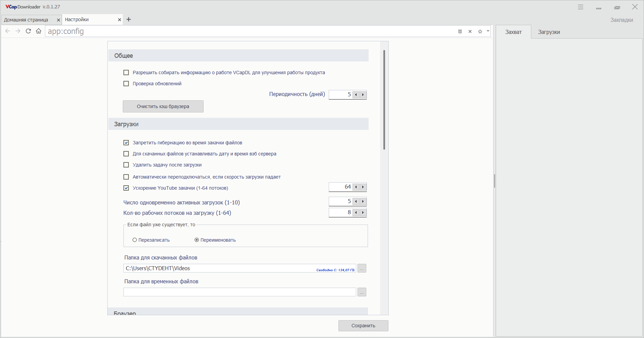Decrease YouTube threads count from 64
Image resolution: width=644 pixels, height=338 pixels.
(x=356, y=187)
